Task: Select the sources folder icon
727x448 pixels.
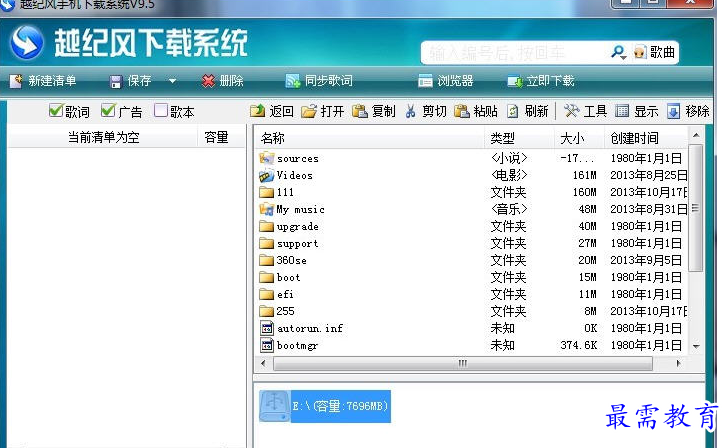Action: coord(266,158)
